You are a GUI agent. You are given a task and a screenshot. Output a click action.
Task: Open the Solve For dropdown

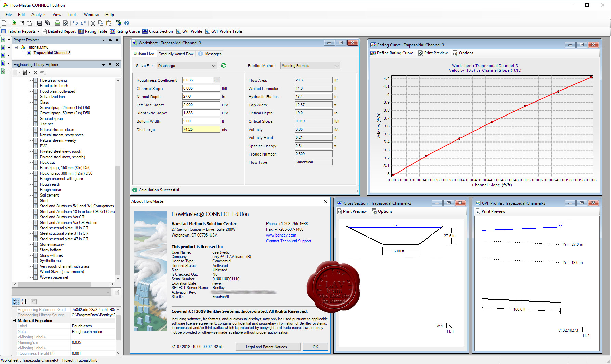pos(187,66)
